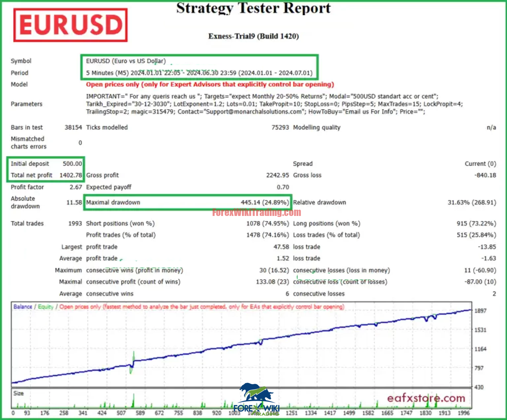The height and width of the screenshot is (420, 507).
Task: Click the "Total trades" label
Action: (x=27, y=224)
